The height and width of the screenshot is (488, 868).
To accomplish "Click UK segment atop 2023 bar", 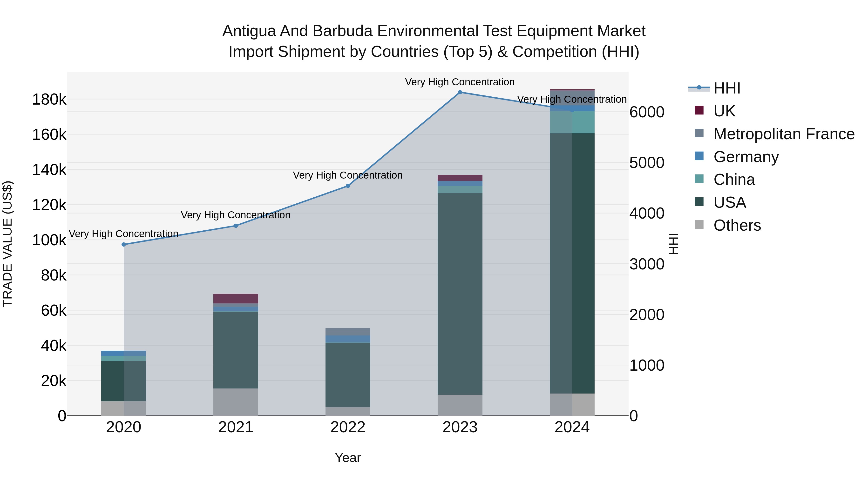I will pos(460,178).
